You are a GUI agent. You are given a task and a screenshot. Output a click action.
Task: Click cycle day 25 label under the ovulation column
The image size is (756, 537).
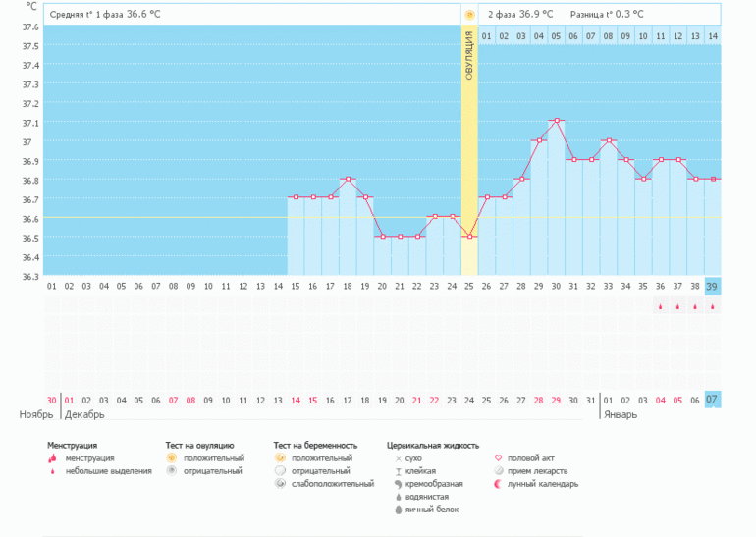(468, 287)
